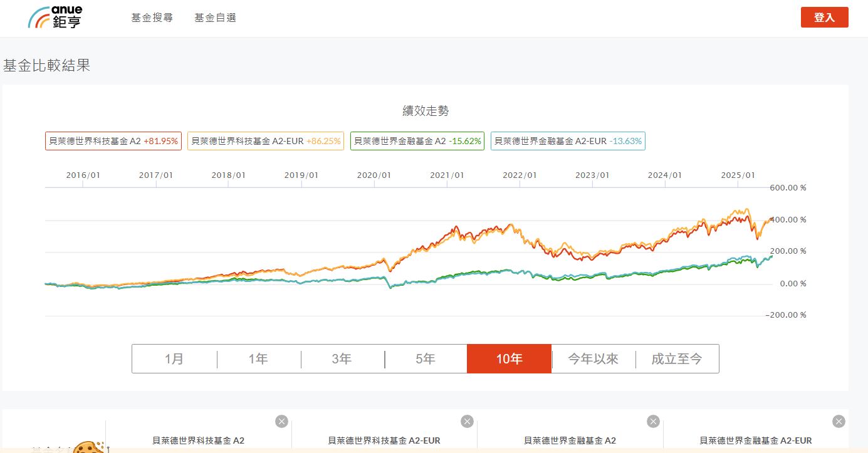
Task: Click the 2020/01 axis label
Action: tap(374, 175)
